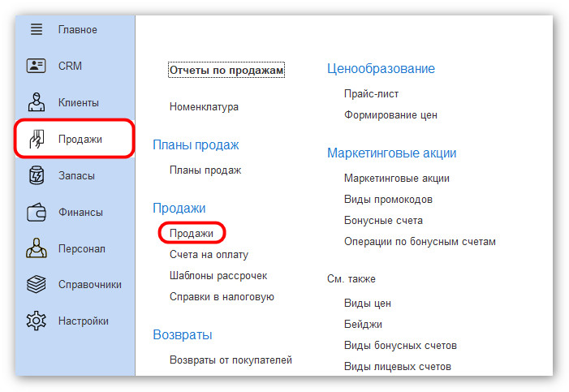Click the Финансы wallet icon
569x392 pixels.
coord(37,212)
